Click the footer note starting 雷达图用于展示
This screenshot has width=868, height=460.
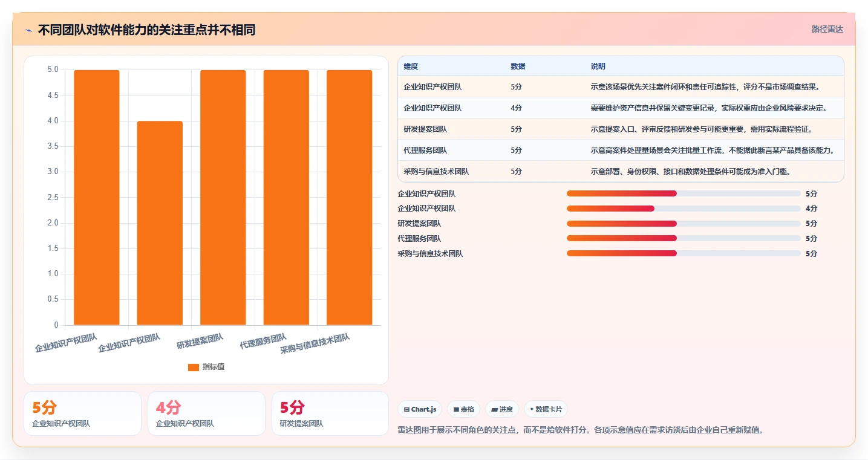click(x=581, y=430)
